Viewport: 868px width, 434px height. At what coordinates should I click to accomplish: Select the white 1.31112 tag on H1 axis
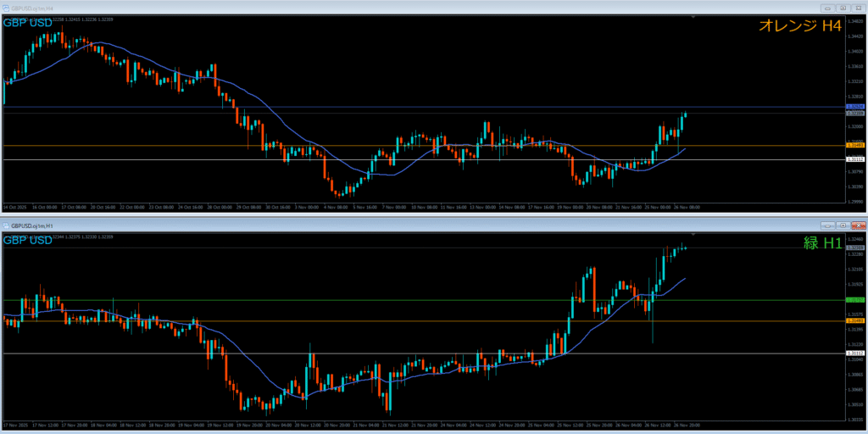pyautogui.click(x=855, y=353)
